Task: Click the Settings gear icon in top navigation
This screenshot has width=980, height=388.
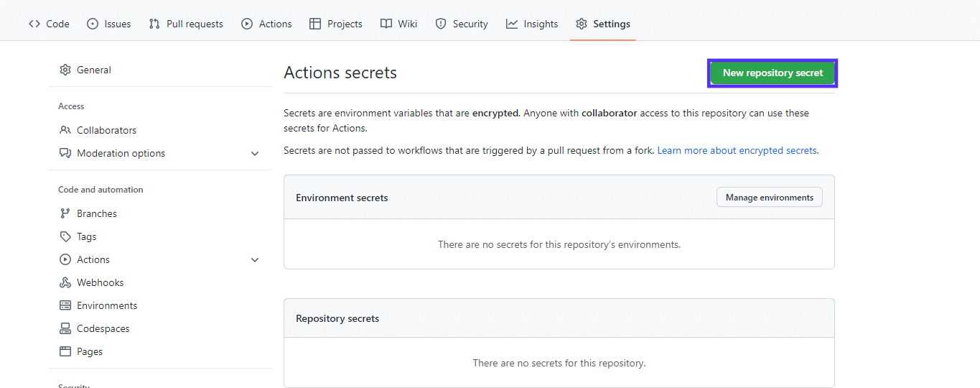Action: 582,24
